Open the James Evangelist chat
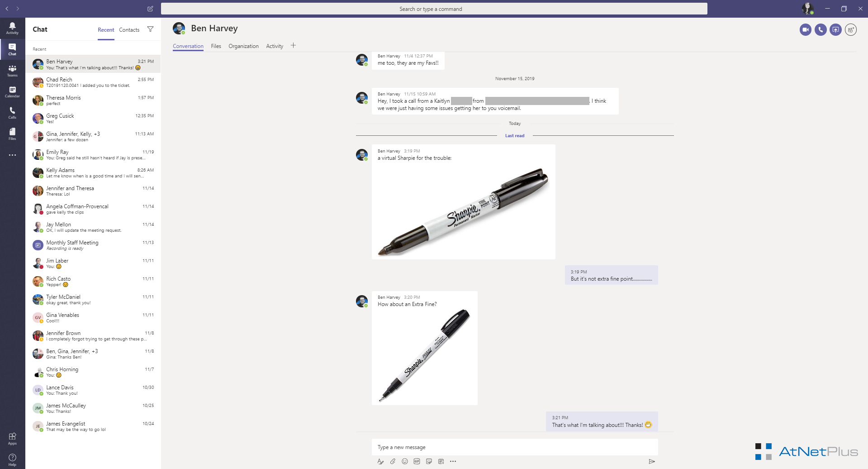868x469 pixels. [93, 426]
